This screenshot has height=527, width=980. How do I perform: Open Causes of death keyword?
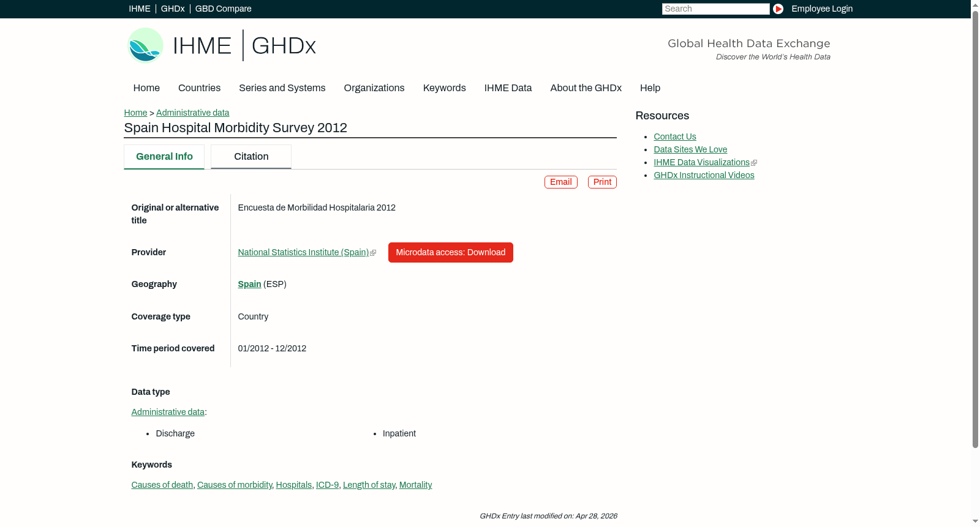click(x=162, y=485)
